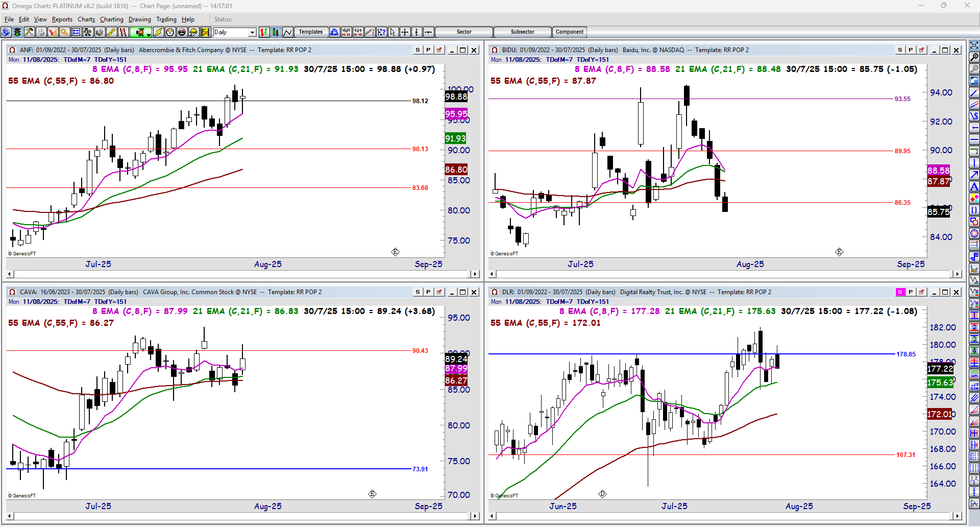Image resolution: width=980 pixels, height=527 pixels.
Task: Click the Subsector button
Action: [523, 32]
